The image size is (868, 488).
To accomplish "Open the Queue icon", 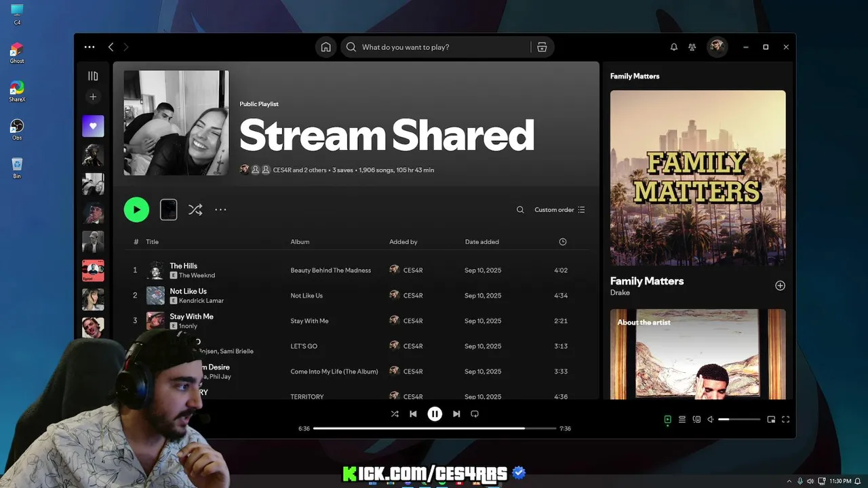I will tap(682, 420).
